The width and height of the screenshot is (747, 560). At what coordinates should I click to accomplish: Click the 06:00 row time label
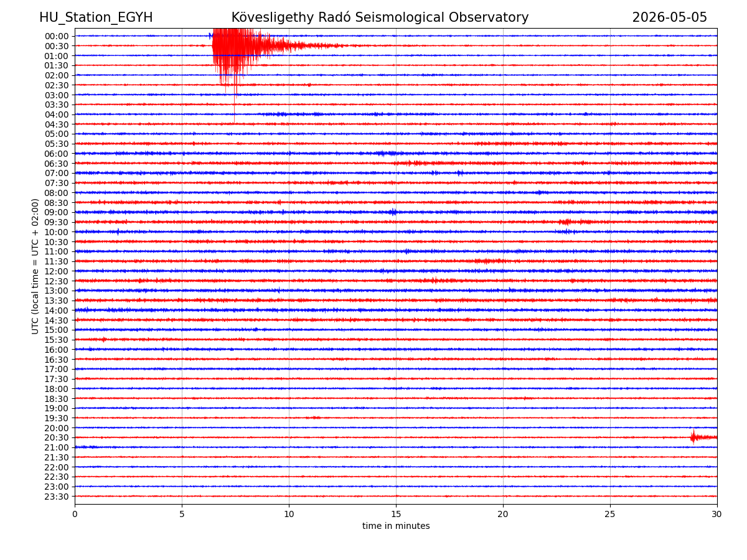pyautogui.click(x=57, y=154)
